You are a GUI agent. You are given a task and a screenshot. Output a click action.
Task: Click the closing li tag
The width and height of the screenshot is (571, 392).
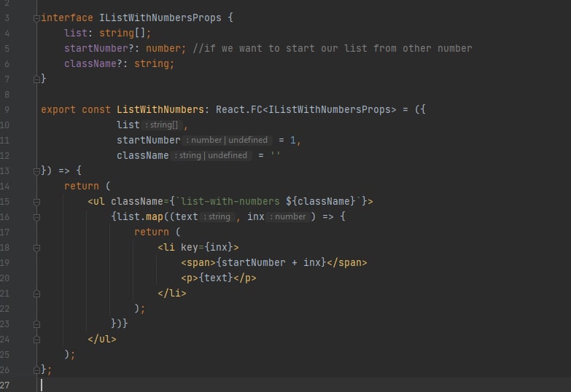click(172, 293)
